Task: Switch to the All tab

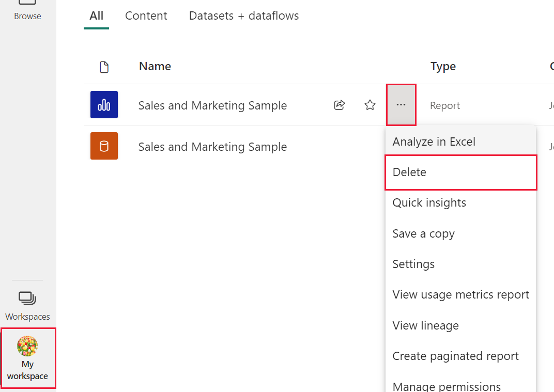Action: click(x=96, y=15)
